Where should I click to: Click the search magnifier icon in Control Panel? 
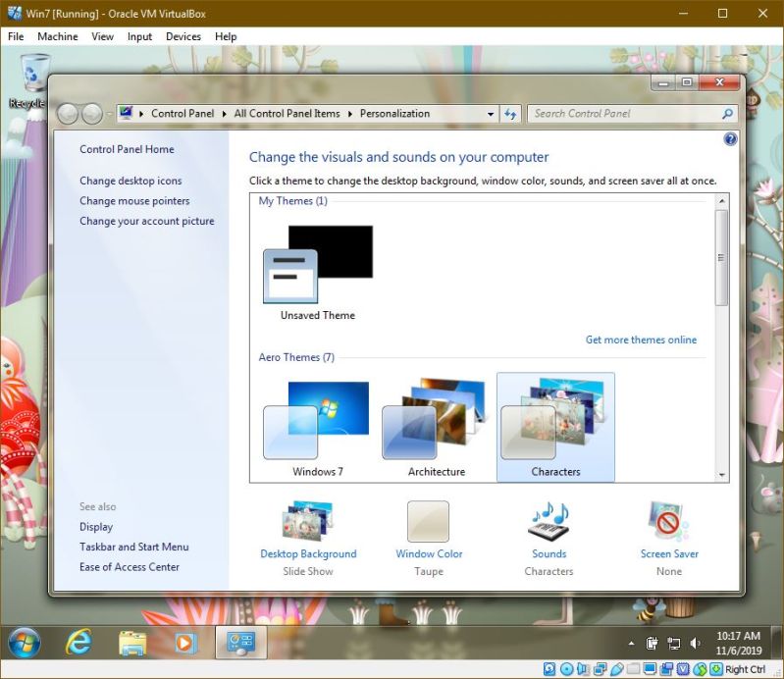[727, 114]
